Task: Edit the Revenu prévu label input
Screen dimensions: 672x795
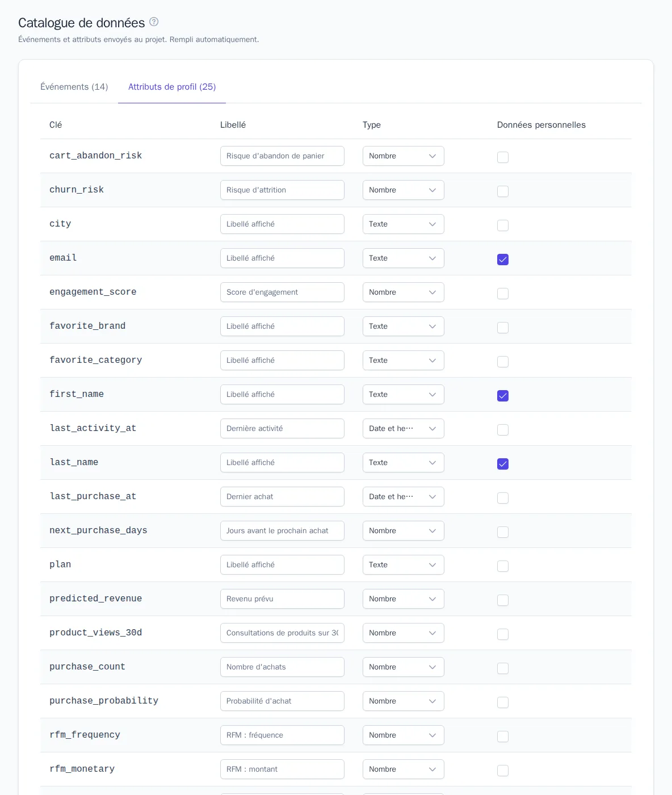Action: pyautogui.click(x=282, y=599)
